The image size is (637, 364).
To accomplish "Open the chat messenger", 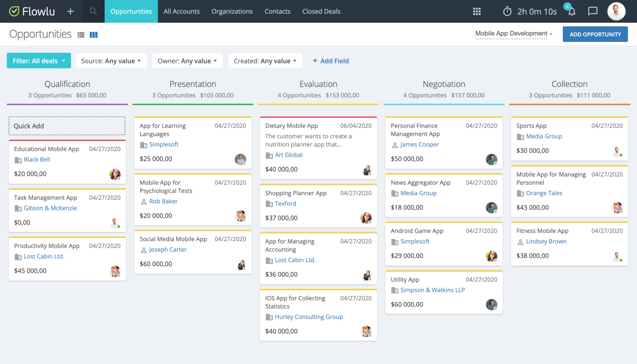I will pyautogui.click(x=593, y=11).
